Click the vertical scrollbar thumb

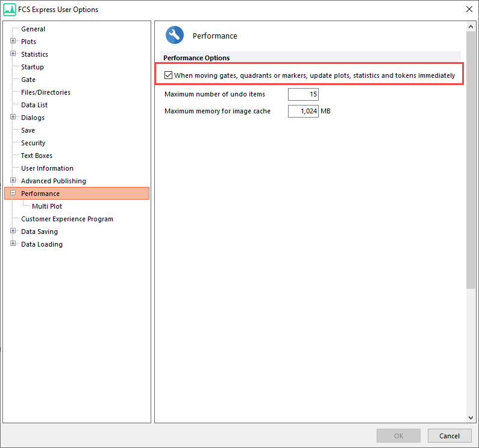click(471, 160)
